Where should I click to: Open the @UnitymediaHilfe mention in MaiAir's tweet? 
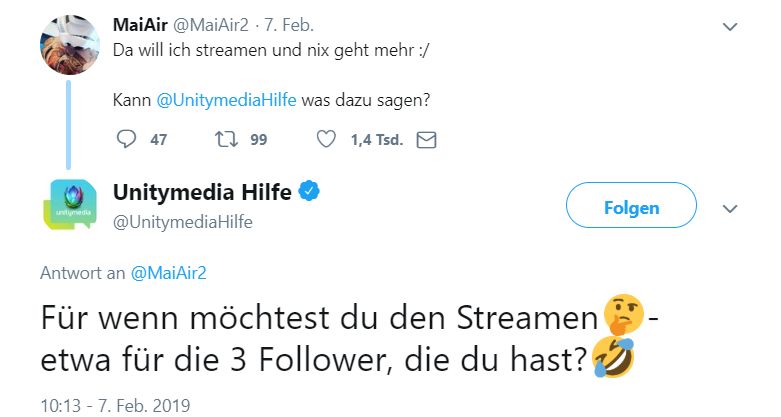click(x=227, y=100)
